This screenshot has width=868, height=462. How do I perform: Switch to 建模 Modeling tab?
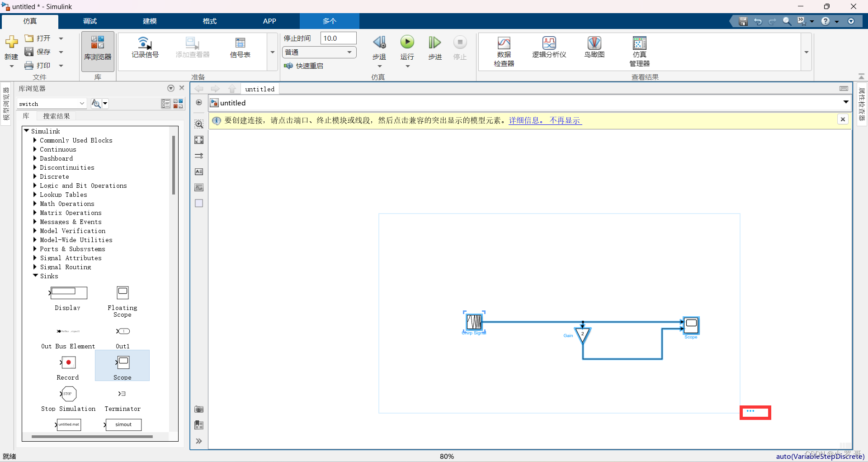150,21
